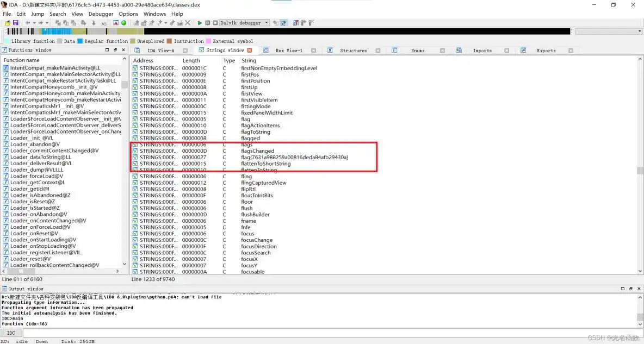Switch to the Hex View-1 tab

point(289,51)
